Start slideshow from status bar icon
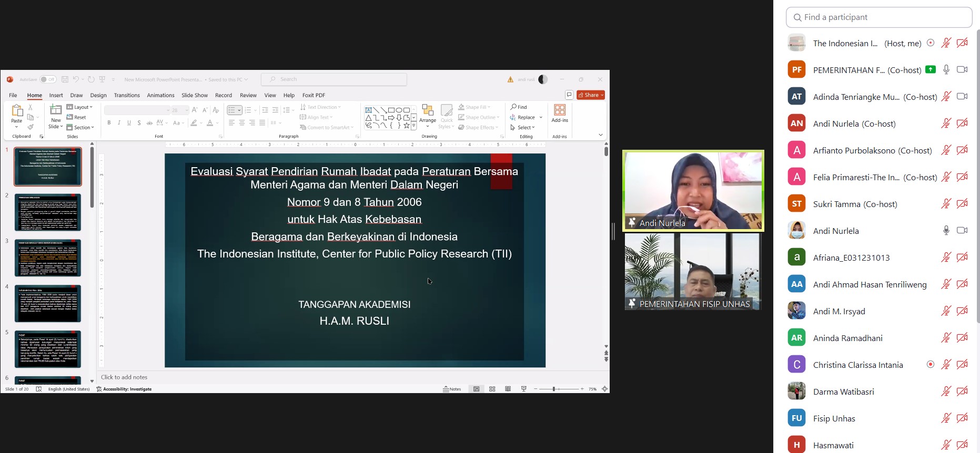The width and height of the screenshot is (980, 453). pos(523,389)
